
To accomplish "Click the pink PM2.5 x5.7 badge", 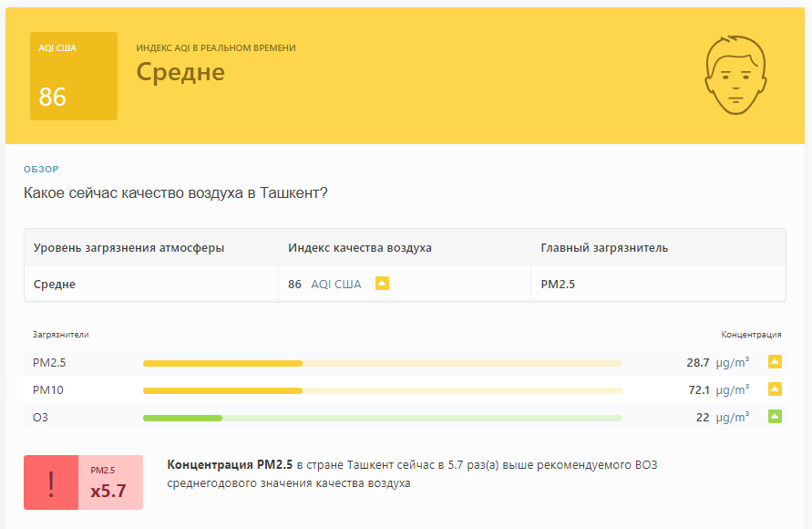I will pos(110,482).
